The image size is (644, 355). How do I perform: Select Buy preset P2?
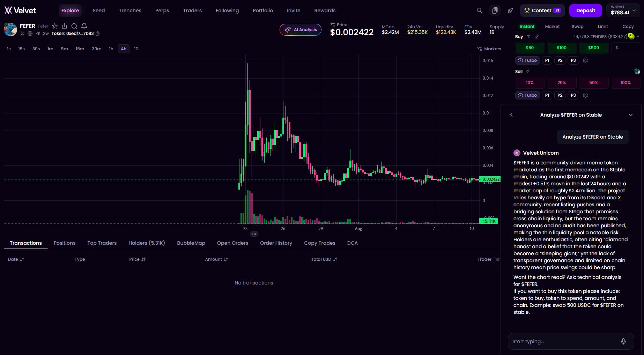(x=560, y=60)
